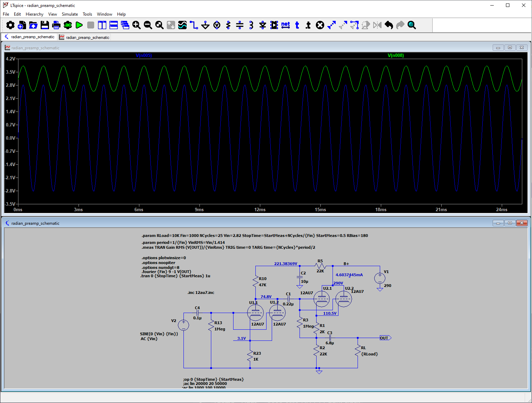Open the File menu
The width and height of the screenshot is (532, 403).
6,14
